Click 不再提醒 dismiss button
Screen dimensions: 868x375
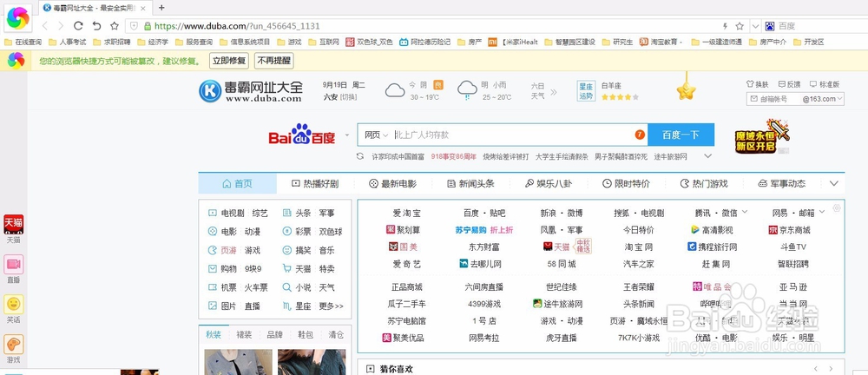pos(274,61)
